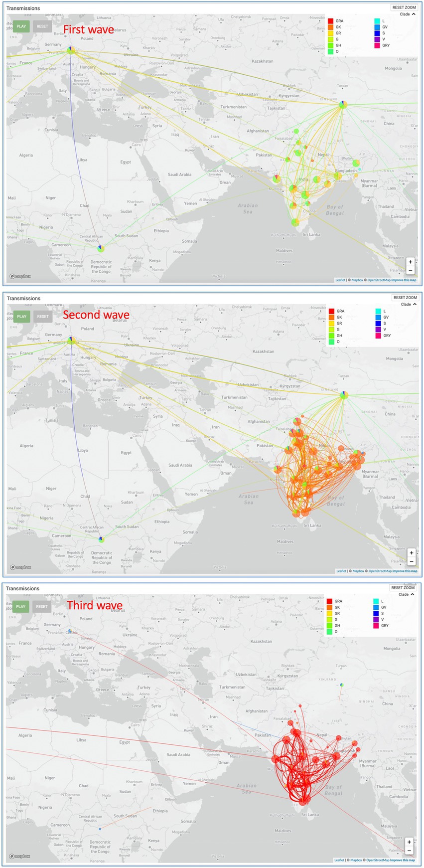
Task: Click the GRY pink swatch in Second wave legend
Action: 378,336
